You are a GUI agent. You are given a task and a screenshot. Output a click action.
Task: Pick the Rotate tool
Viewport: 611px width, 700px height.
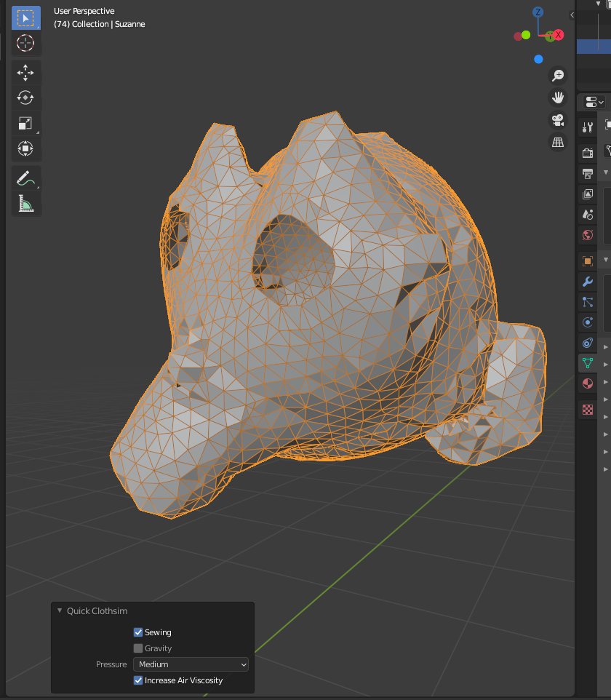[26, 98]
